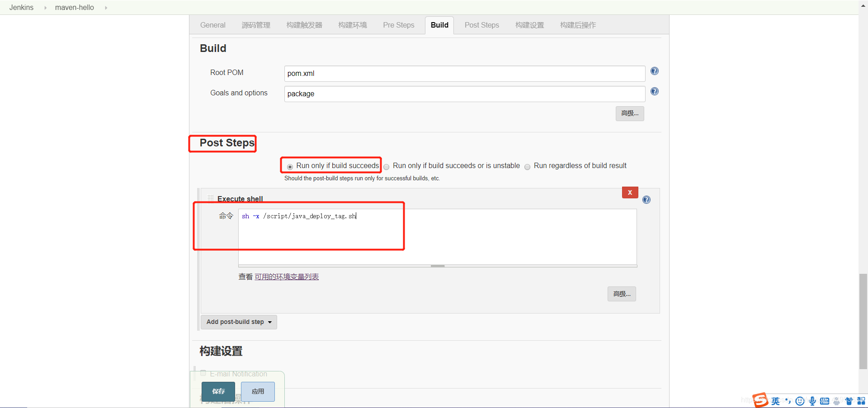The height and width of the screenshot is (408, 868).
Task: Expand the Jenkins breadcrumb arrow
Action: [45, 8]
